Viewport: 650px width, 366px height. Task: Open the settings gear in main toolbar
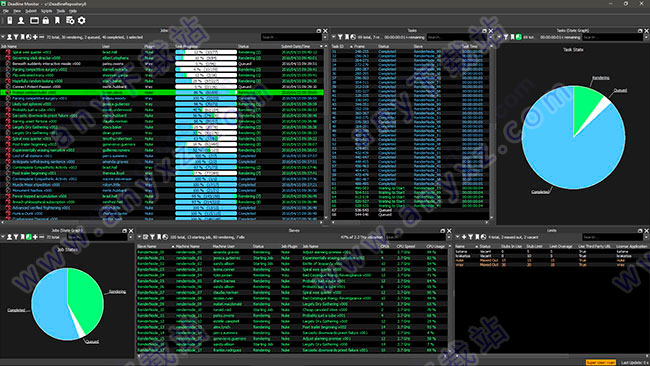click(x=82, y=20)
